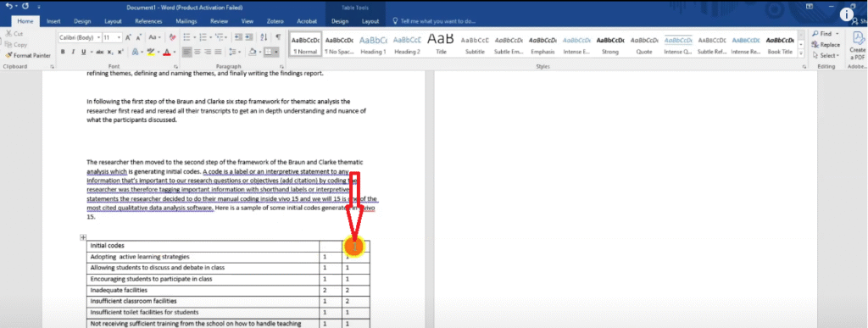
Task: Click the Undo arrow icon
Action: 8,7
